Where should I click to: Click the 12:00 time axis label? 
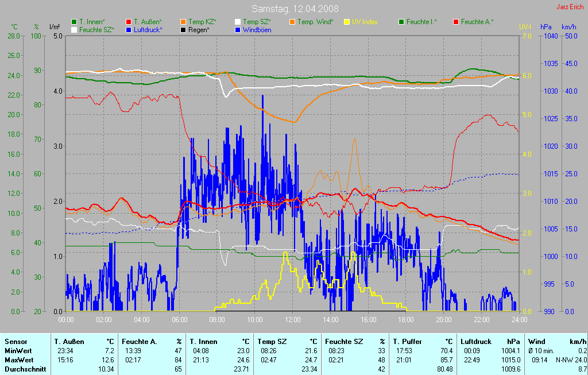[x=293, y=319]
